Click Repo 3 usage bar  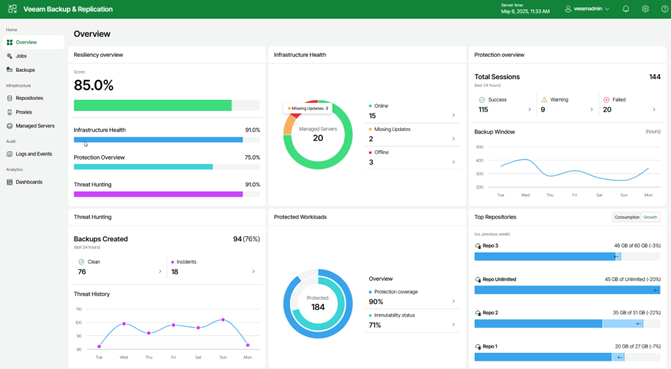(567, 256)
